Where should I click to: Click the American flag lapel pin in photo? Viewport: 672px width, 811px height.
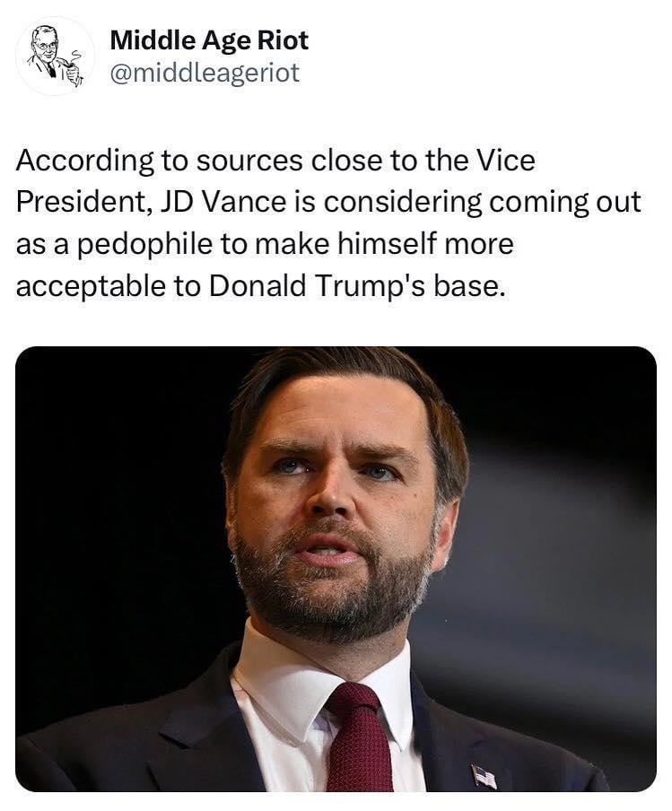pyautogui.click(x=484, y=775)
